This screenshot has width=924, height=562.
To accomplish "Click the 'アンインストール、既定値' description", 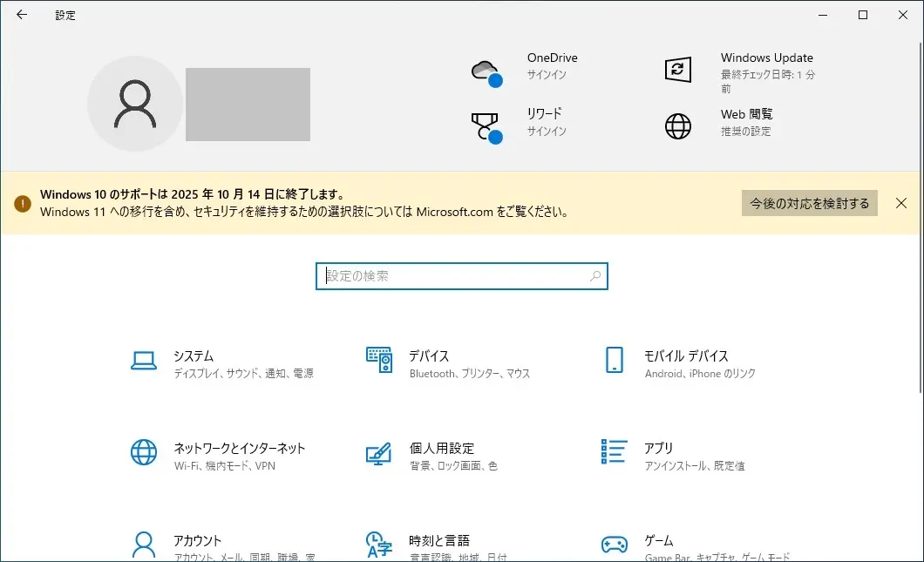I will click(694, 466).
